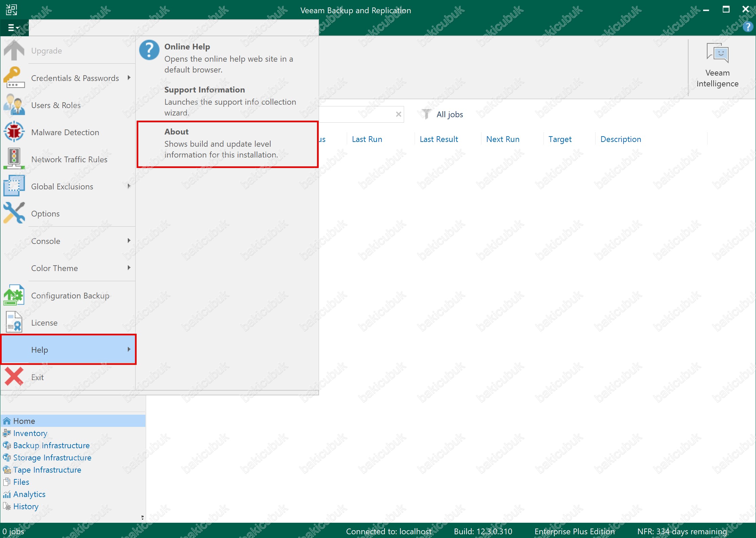Switch to Inventory view

30,433
